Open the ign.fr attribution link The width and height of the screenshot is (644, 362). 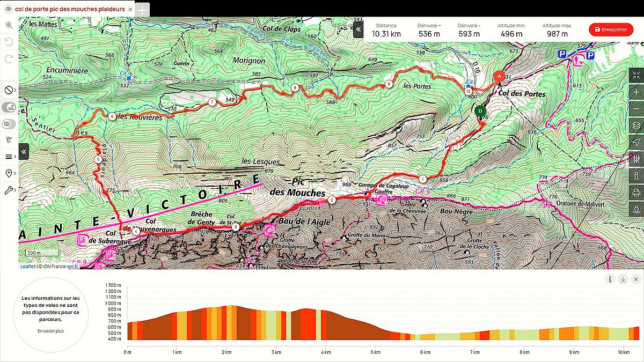tap(72, 266)
